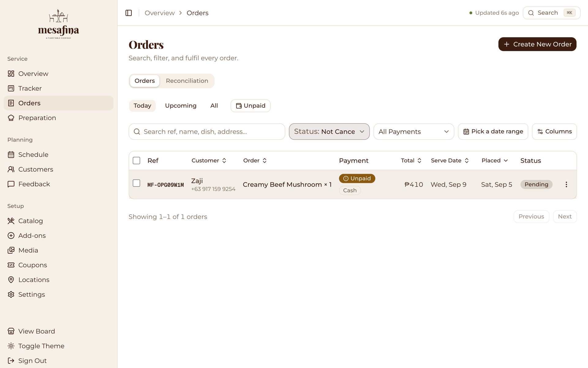Open Catalog under Setup
The width and height of the screenshot is (588, 368).
click(x=58, y=221)
